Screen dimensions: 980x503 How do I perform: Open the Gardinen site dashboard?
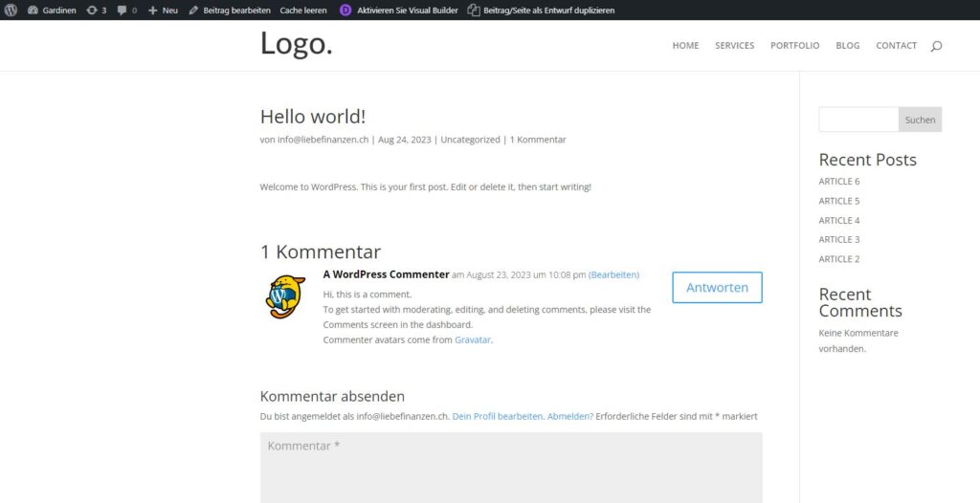[x=52, y=10]
